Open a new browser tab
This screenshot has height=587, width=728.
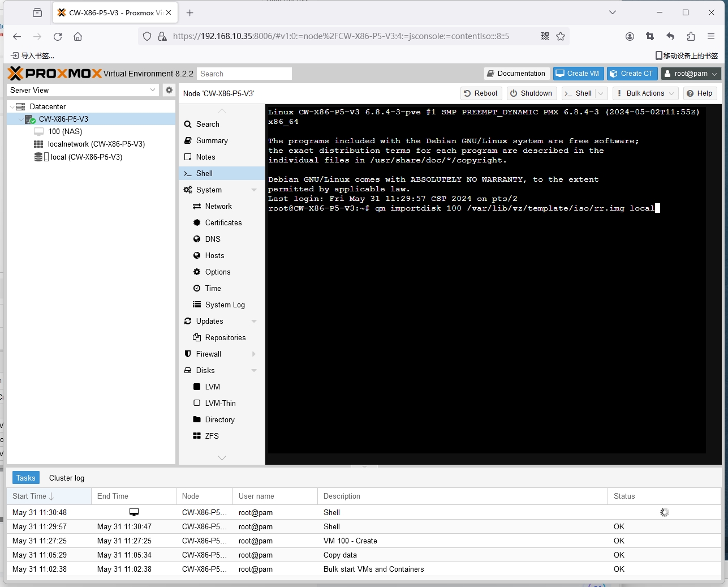190,12
